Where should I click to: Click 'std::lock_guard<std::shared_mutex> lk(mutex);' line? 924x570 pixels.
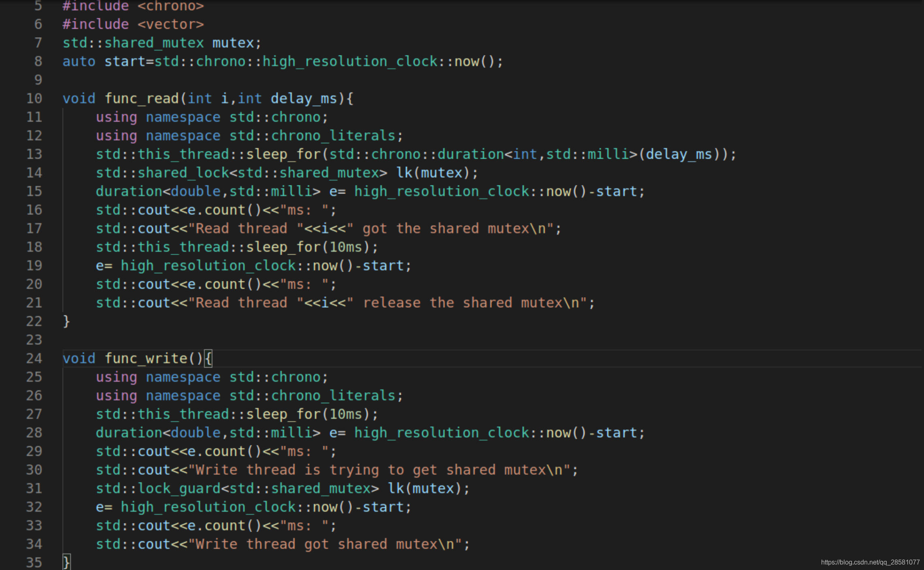(x=283, y=489)
